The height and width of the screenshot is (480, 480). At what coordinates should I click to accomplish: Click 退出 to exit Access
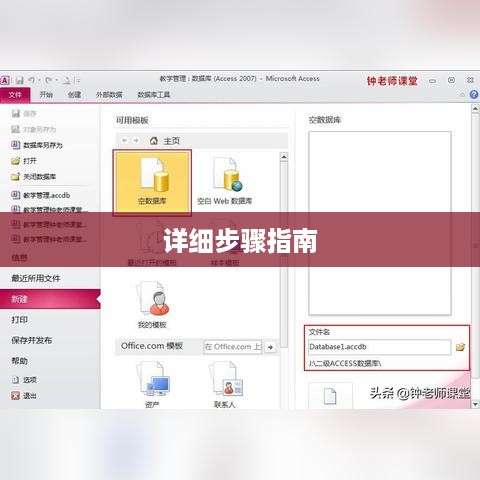(x=24, y=396)
